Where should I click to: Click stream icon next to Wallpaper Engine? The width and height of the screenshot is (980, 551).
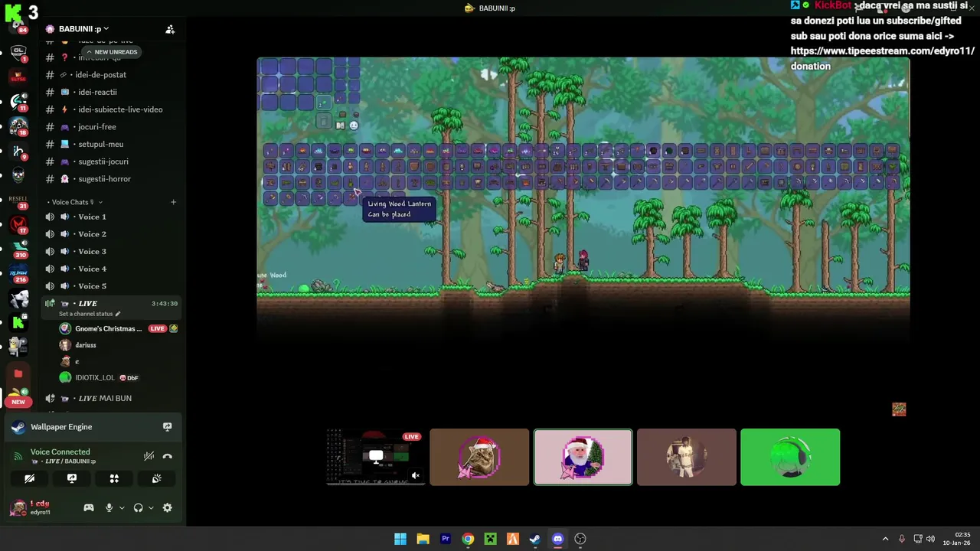167,427
